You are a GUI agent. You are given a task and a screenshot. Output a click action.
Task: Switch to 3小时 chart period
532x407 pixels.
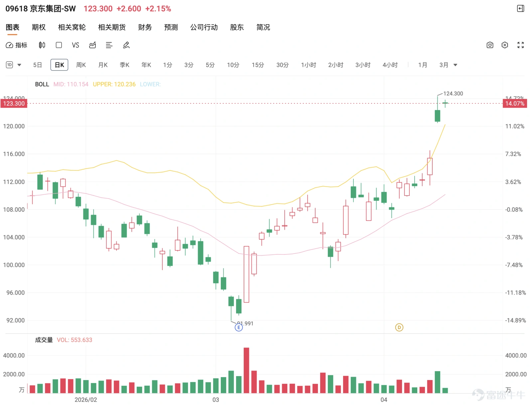point(363,65)
